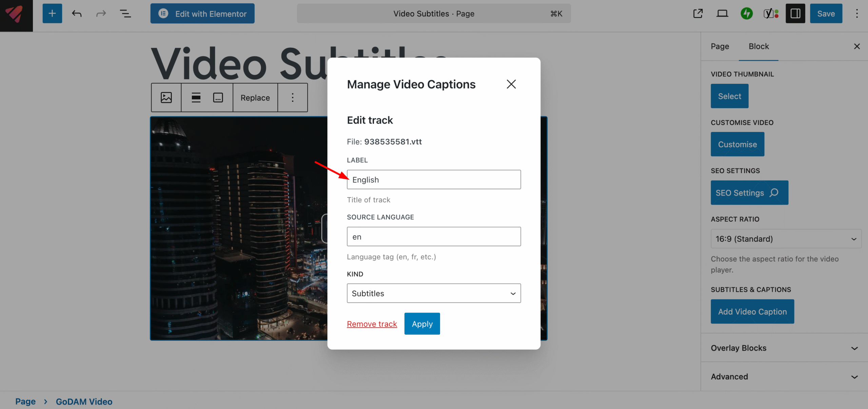Click the Jetpack icon

click(746, 13)
